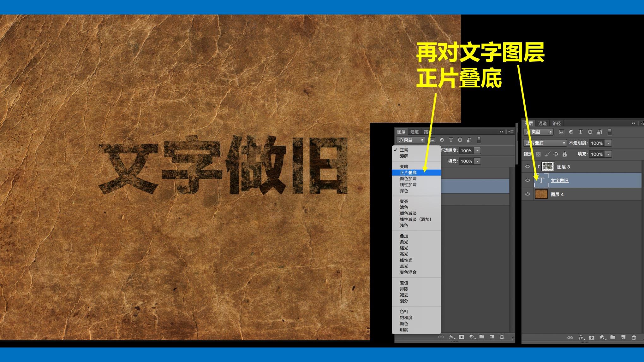Click fx layer style icon in right panel
Viewport: 644px width, 362px height.
click(x=581, y=337)
